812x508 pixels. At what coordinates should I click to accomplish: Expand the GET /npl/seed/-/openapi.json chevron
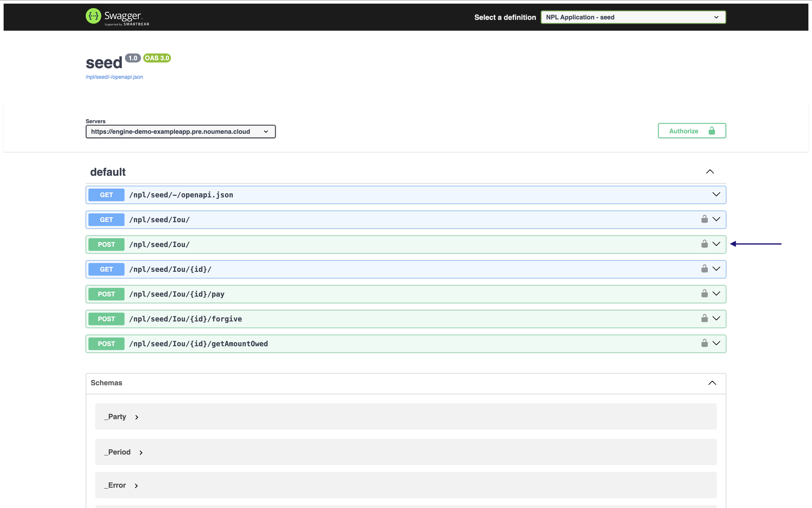click(x=716, y=194)
